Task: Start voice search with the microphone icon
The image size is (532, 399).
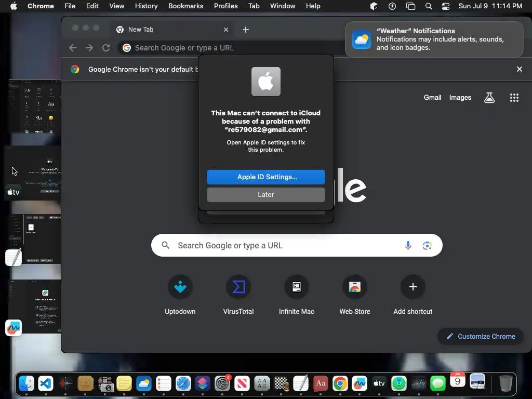Action: [408, 245]
